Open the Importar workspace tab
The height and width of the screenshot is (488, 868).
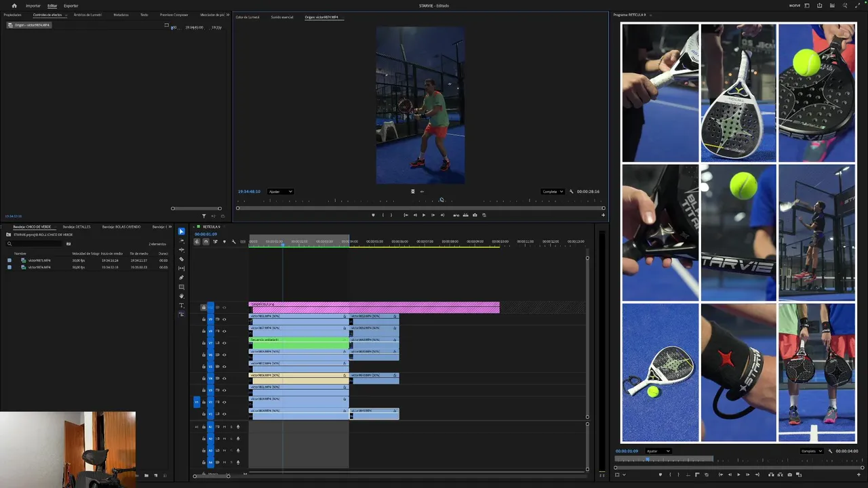[33, 5]
